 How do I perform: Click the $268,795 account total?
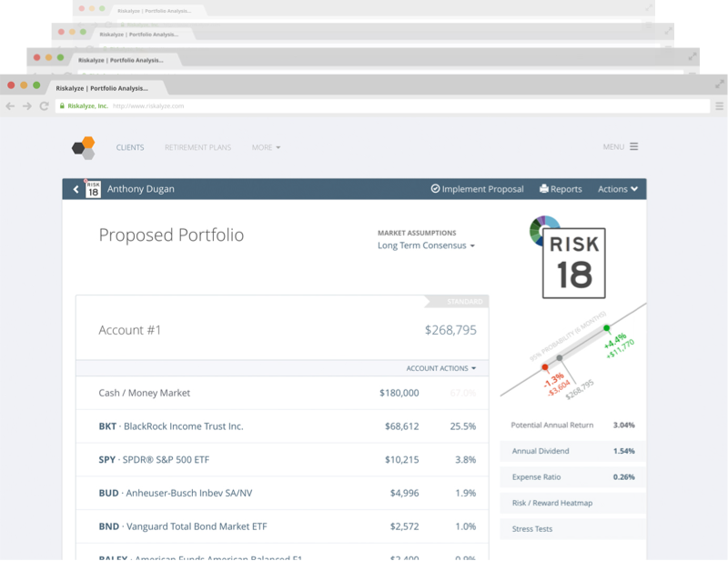pyautogui.click(x=450, y=330)
